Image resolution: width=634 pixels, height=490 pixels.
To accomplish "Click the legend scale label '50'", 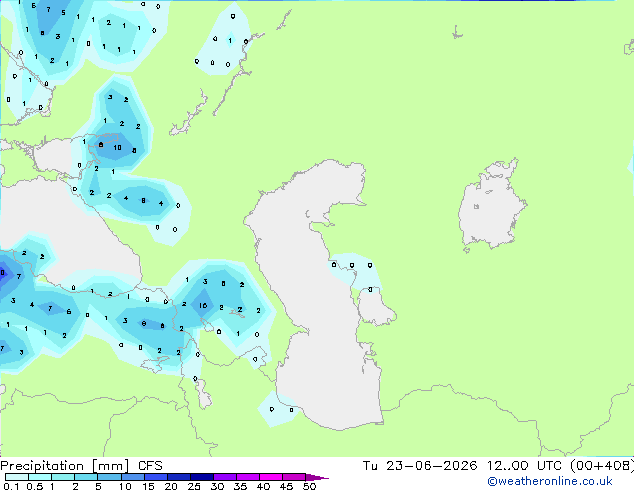I will coord(309,486).
